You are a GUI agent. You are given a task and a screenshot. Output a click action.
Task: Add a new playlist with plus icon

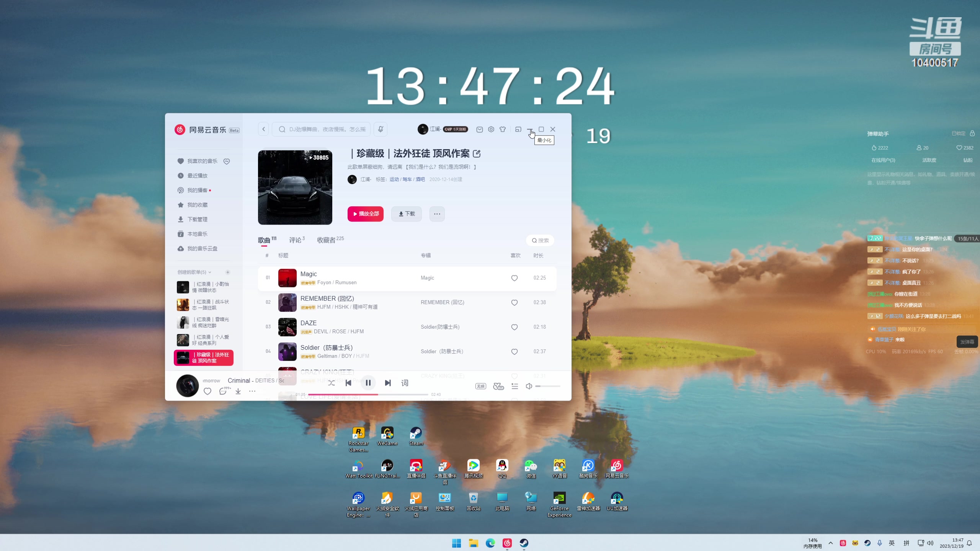click(x=228, y=272)
